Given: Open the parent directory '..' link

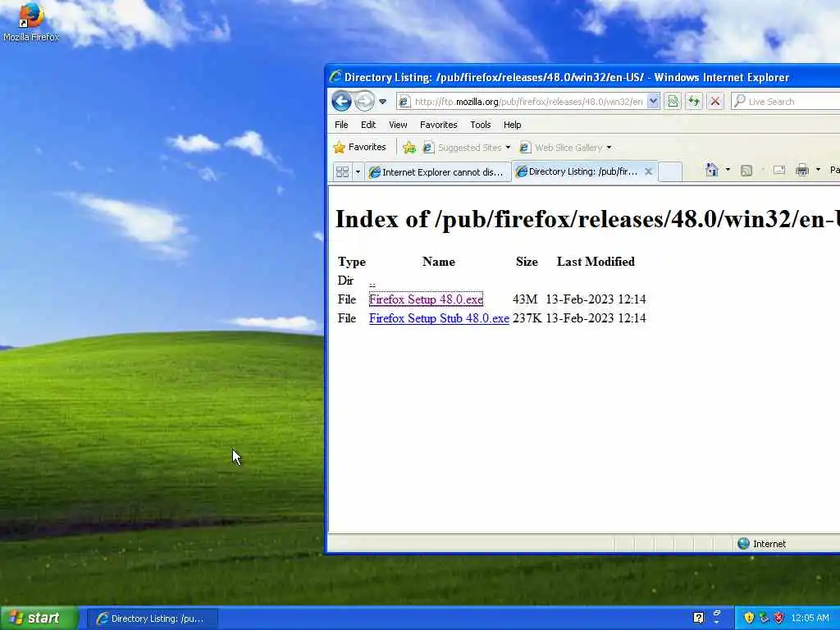Looking at the screenshot, I should tap(372, 282).
